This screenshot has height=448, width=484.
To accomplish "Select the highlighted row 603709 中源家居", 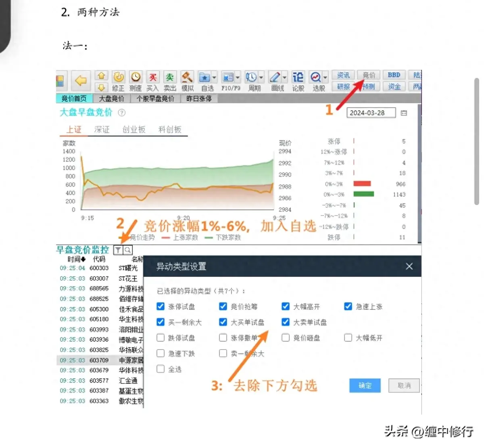I will click(100, 360).
